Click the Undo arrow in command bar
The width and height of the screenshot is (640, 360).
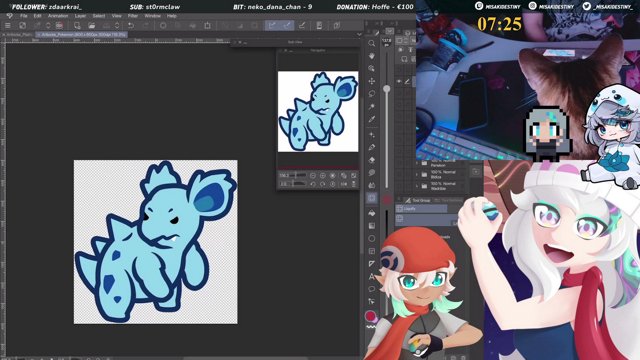click(x=131, y=25)
